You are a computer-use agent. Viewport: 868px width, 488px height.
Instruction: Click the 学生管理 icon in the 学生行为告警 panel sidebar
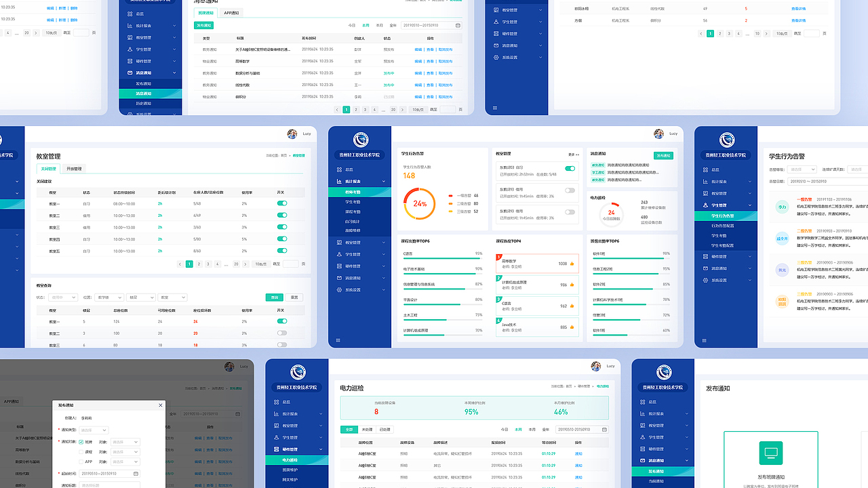[705, 205]
